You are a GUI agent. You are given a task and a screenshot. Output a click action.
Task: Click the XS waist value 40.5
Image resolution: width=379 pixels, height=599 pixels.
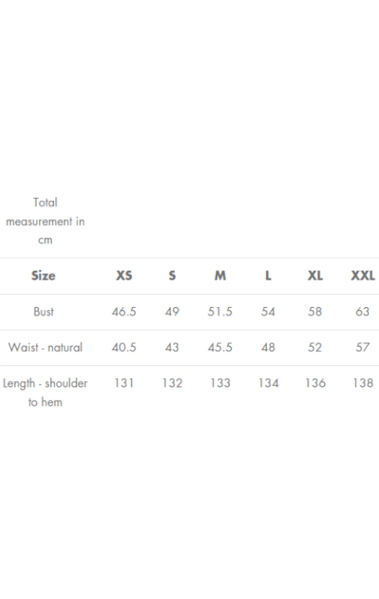click(124, 347)
